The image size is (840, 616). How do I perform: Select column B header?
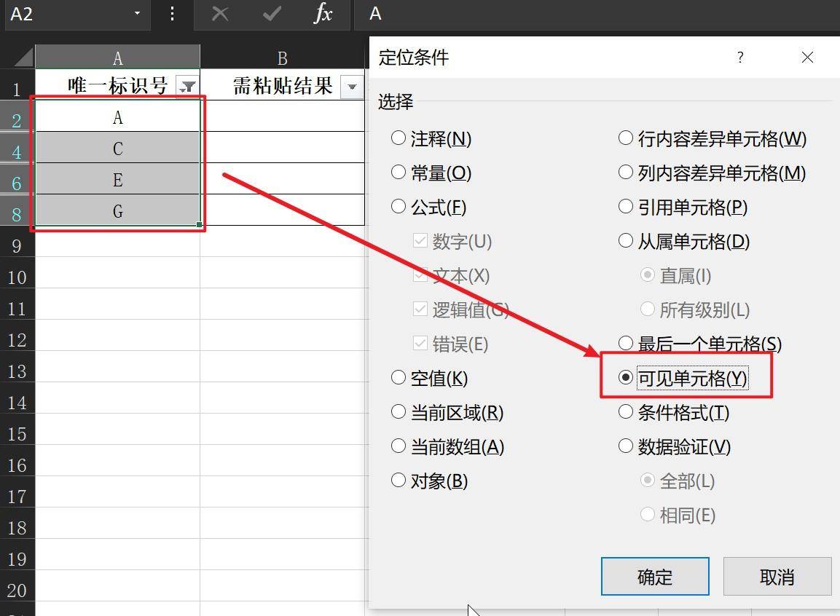click(282, 57)
